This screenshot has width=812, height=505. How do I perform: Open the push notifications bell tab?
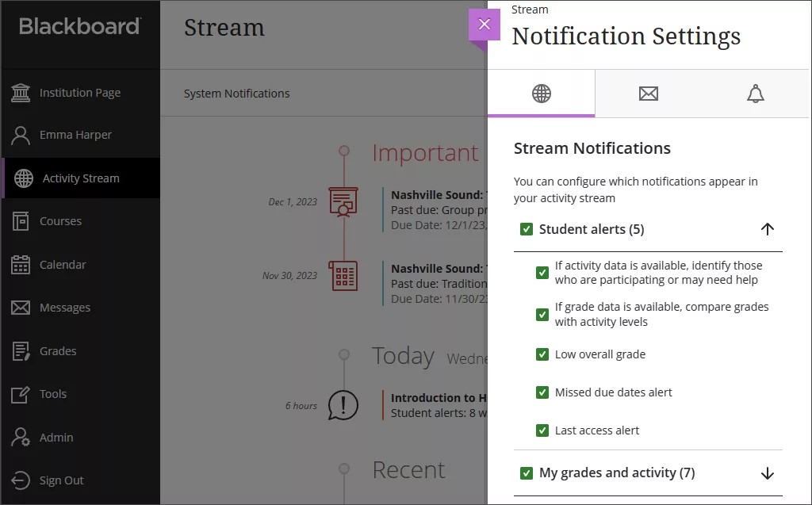[755, 93]
